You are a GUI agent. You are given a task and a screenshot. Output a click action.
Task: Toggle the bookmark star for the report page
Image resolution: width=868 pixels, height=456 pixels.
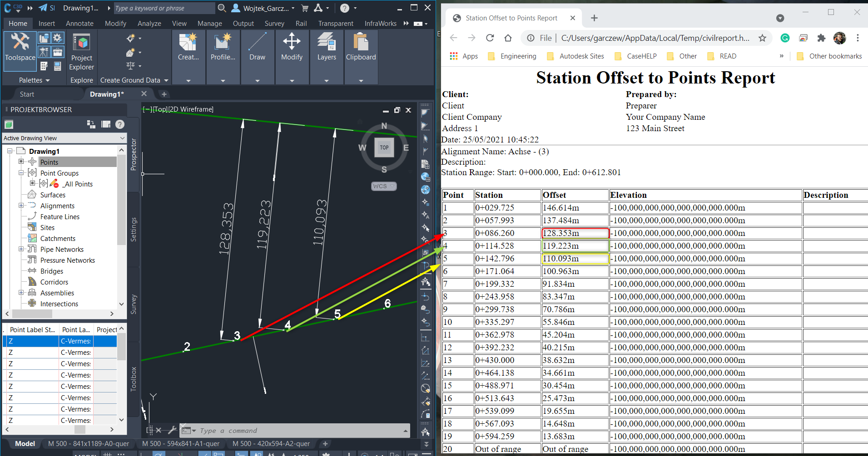pos(762,38)
